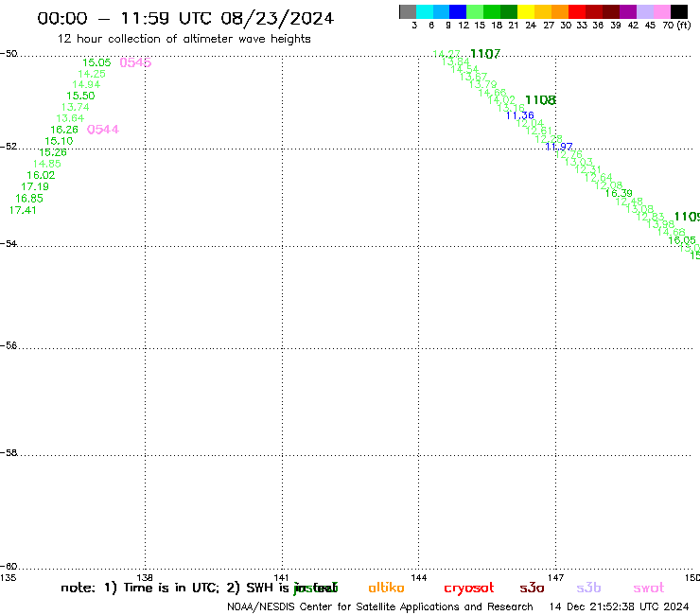The image size is (700, 615).
Task: Click the wave height value 13.64
Action: tap(70, 118)
